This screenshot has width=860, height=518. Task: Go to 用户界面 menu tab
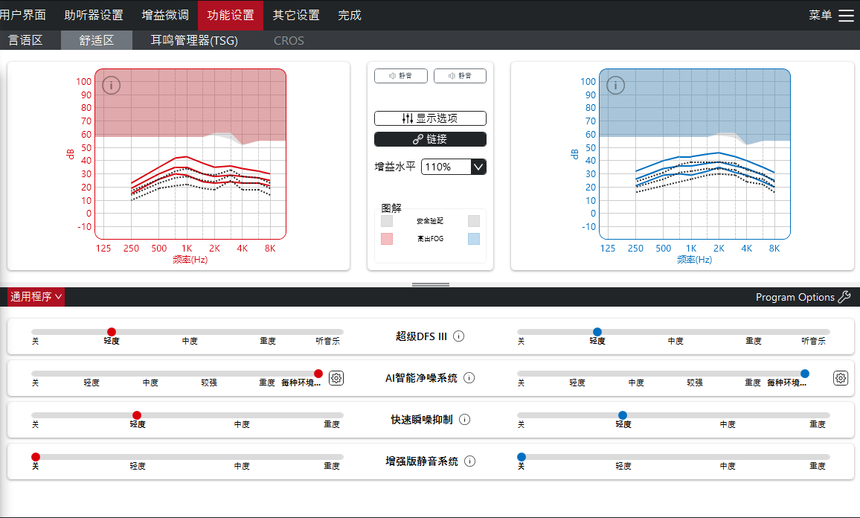pos(22,15)
